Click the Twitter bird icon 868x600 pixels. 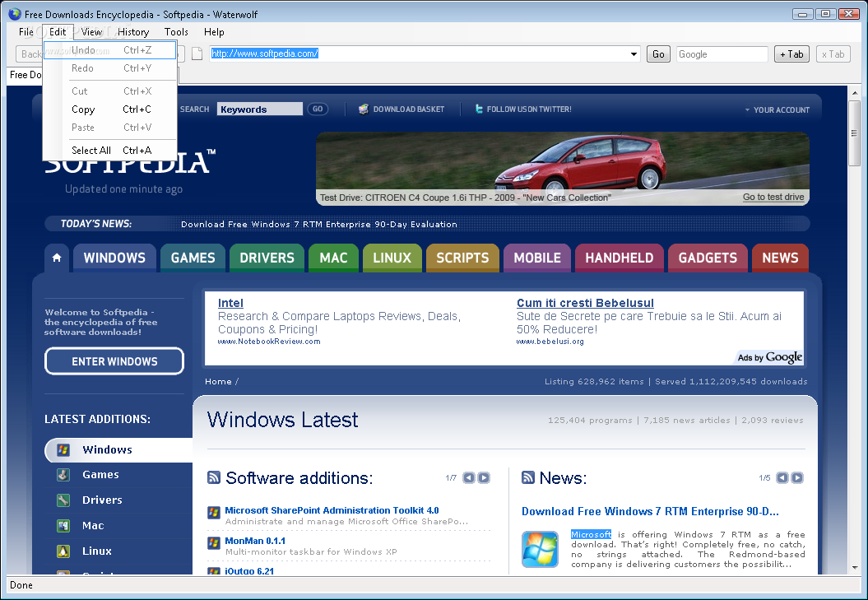(479, 109)
